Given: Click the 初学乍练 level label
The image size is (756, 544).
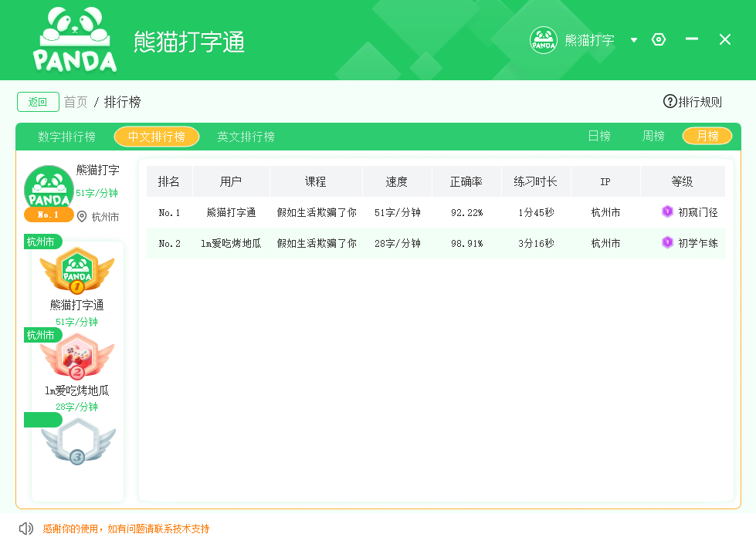Looking at the screenshot, I should [697, 243].
